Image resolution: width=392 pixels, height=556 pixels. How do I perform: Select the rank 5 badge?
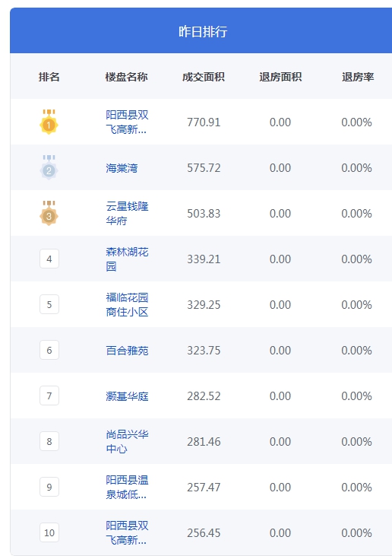49,304
